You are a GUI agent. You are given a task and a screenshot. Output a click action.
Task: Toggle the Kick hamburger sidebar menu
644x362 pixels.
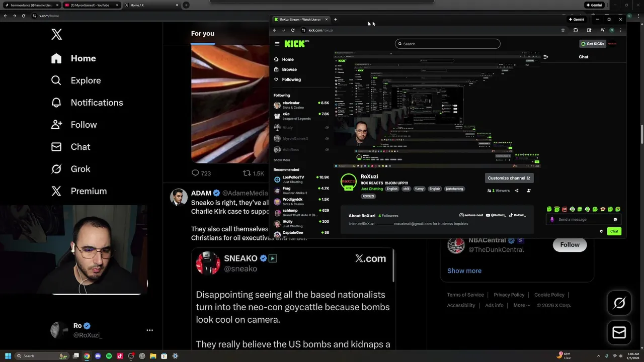(x=277, y=44)
